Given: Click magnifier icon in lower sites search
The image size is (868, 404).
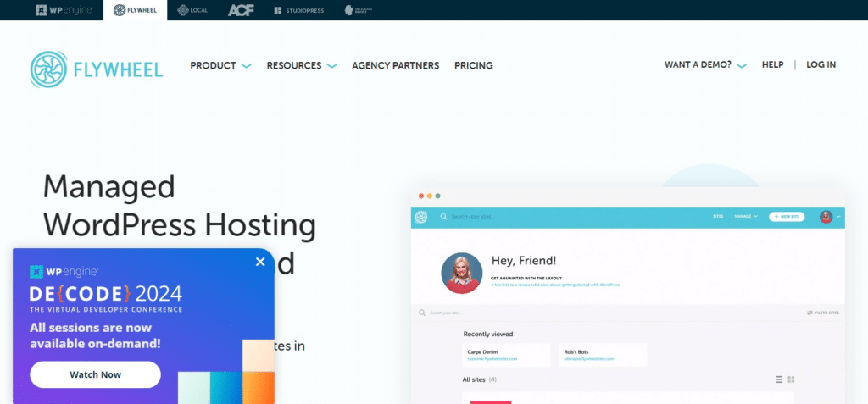Looking at the screenshot, I should 422,313.
